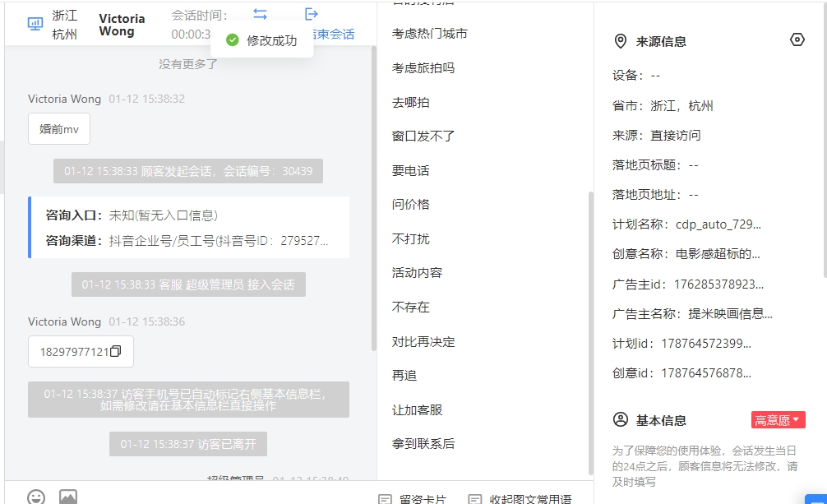Click the 计划名称 cdp_auto_729 value
Viewport: 827px width, 504px height.
click(x=718, y=224)
